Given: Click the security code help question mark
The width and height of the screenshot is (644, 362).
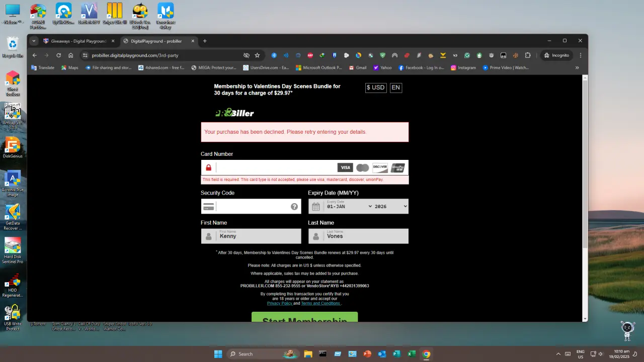Looking at the screenshot, I should [x=294, y=207].
